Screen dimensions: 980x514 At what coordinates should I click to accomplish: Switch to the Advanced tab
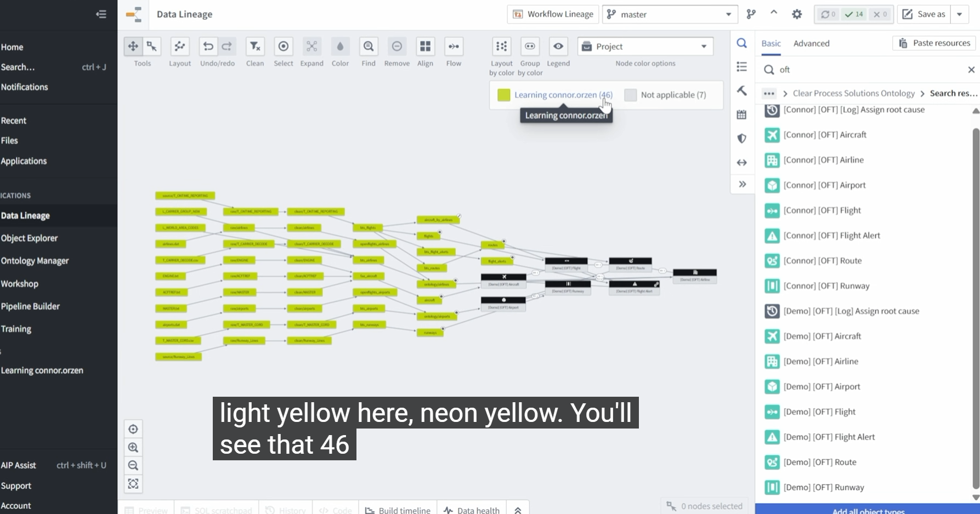811,43
